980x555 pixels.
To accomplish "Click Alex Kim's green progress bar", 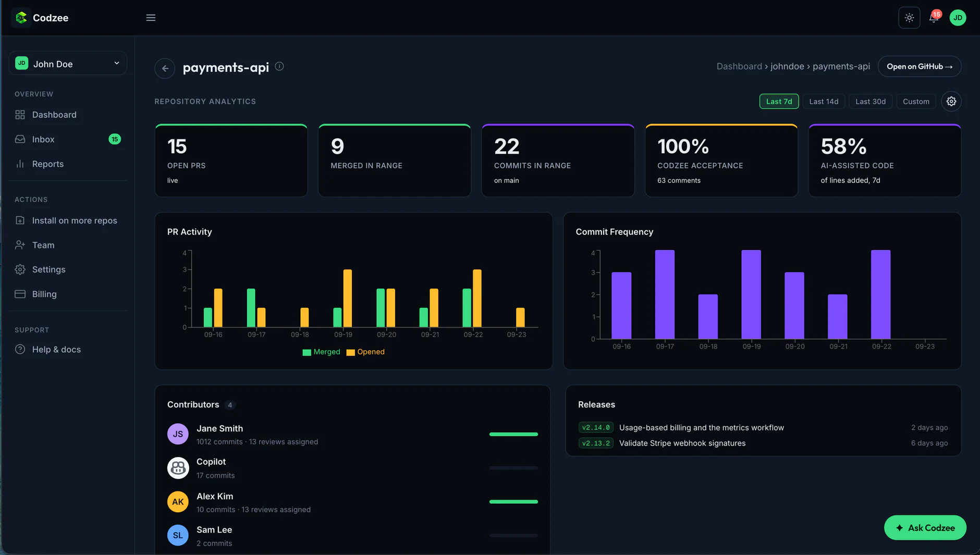I will [x=513, y=502].
